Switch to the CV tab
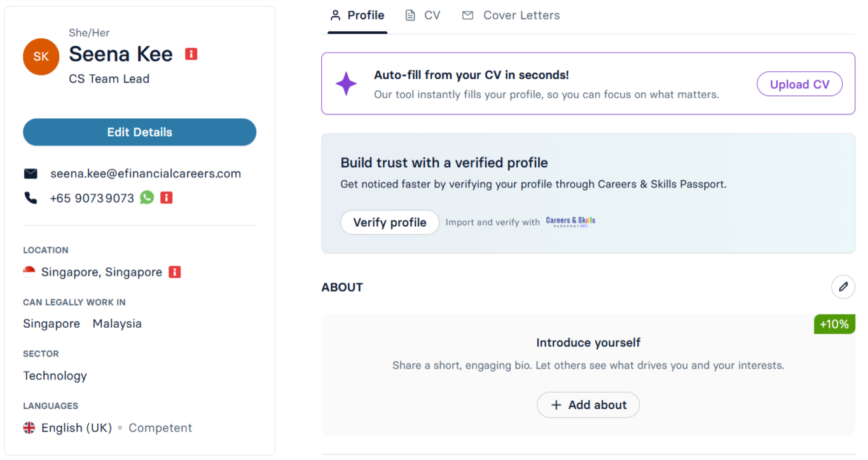 (423, 15)
